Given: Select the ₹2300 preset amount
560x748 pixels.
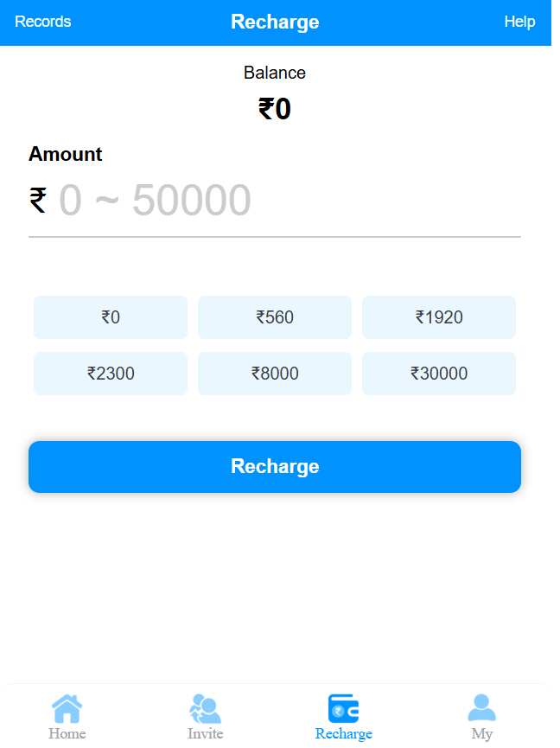Looking at the screenshot, I should coord(111,374).
